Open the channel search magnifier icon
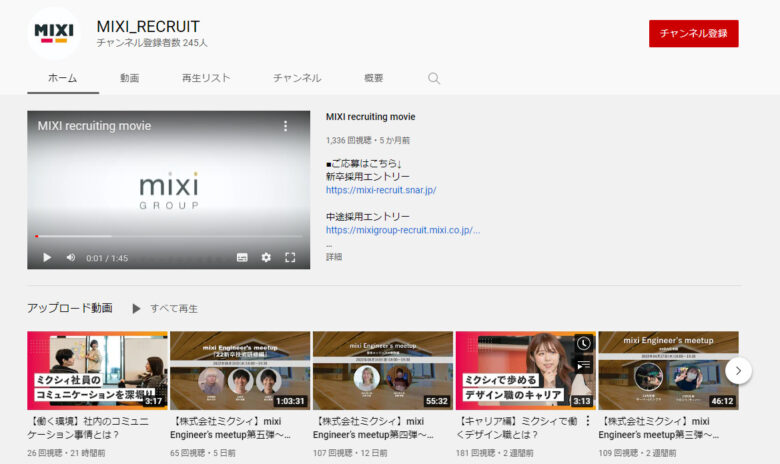The image size is (780, 464). point(434,79)
